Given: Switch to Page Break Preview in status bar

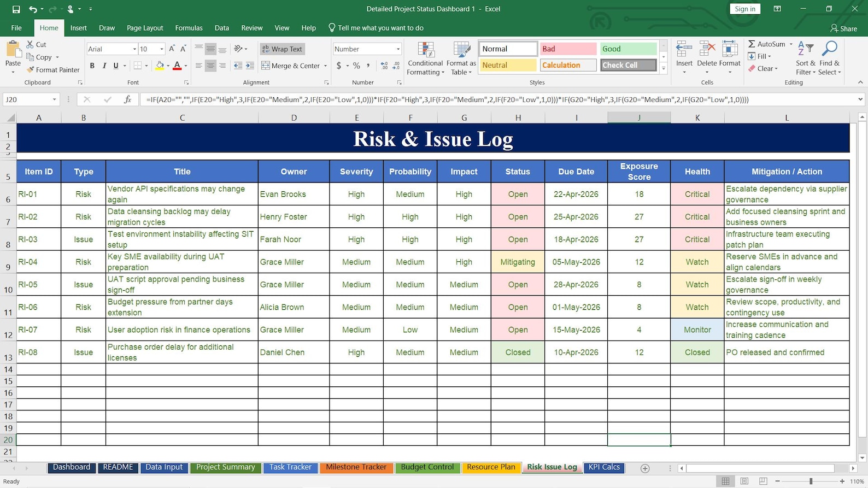Looking at the screenshot, I should pos(763,481).
